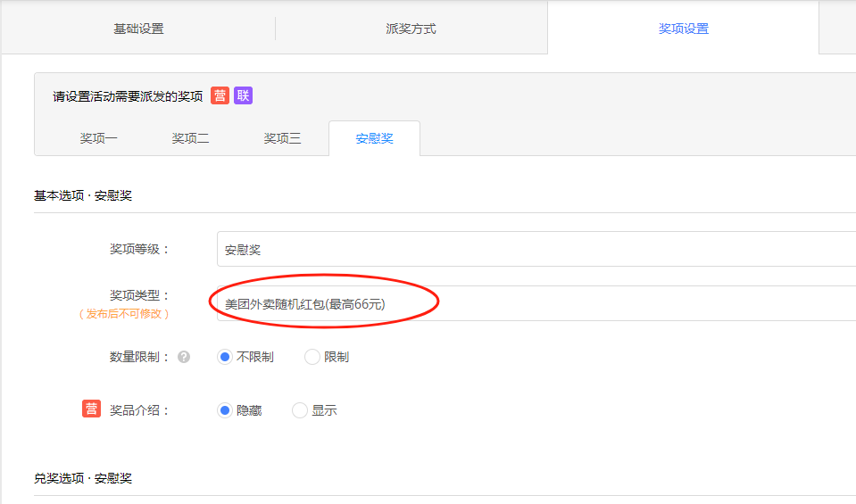
Task: Select the 奖项设置 tab
Action: coord(683,29)
